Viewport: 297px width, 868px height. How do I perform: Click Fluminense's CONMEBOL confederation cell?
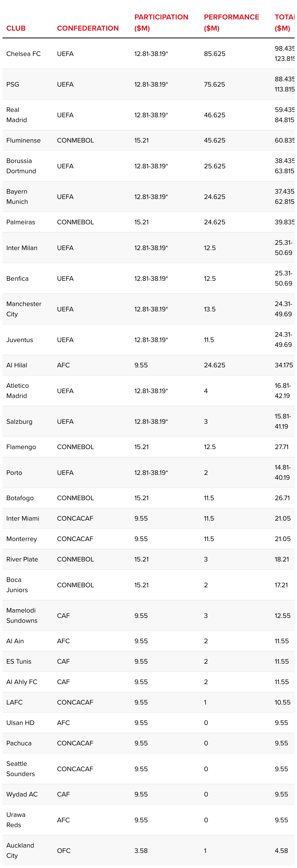75,141
